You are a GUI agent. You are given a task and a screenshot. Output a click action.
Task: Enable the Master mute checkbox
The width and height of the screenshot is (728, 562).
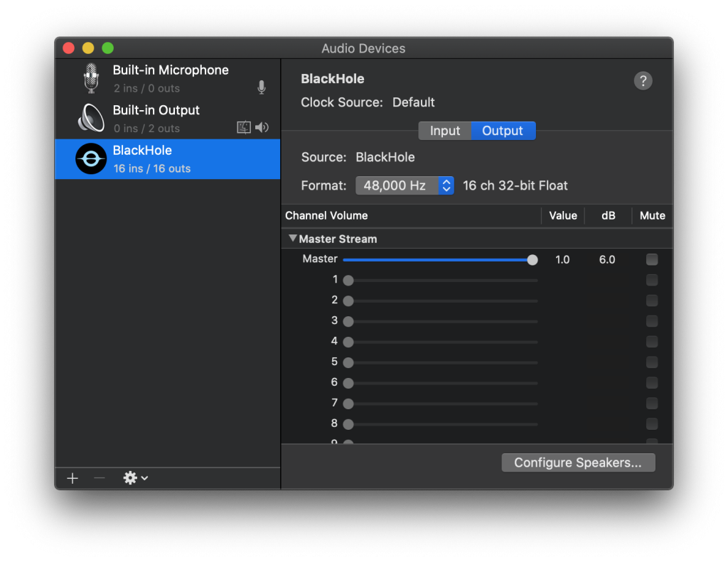(x=652, y=260)
